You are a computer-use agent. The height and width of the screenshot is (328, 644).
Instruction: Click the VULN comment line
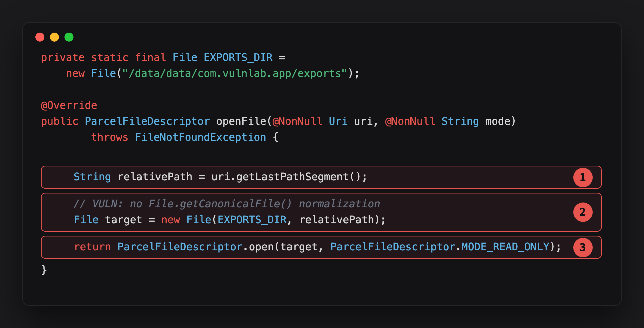click(x=227, y=204)
